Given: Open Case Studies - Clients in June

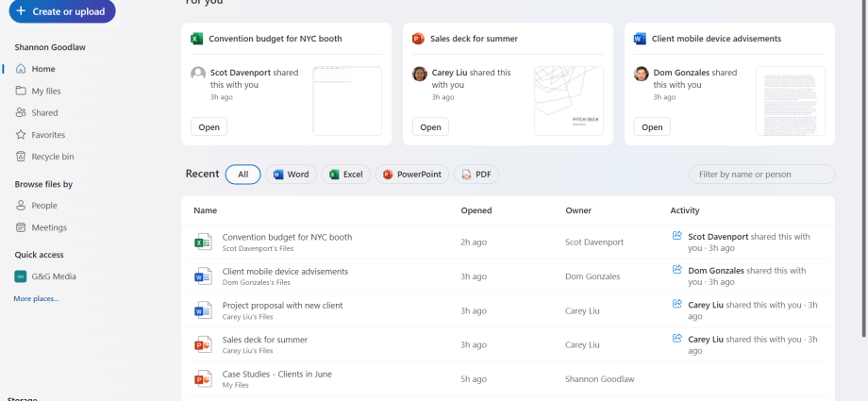Looking at the screenshot, I should coord(277,374).
